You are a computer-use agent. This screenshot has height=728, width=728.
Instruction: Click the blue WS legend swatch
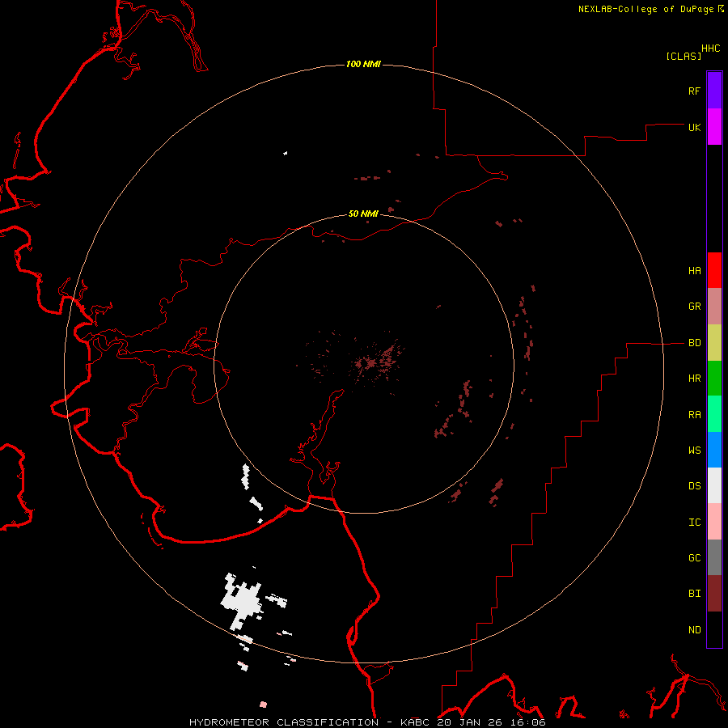click(x=714, y=450)
